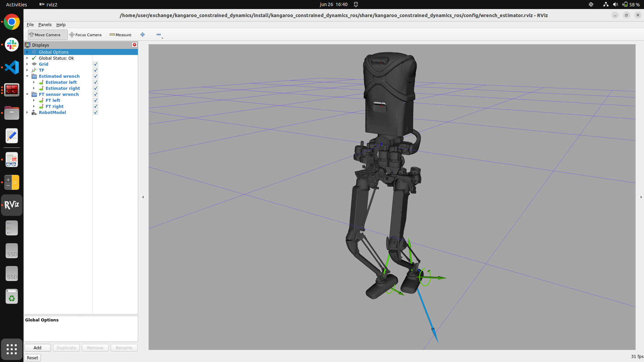Collapse the Estimated wrench group

(27, 76)
